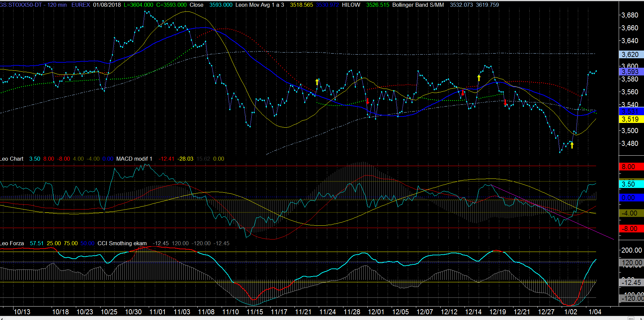The width and height of the screenshot is (644, 320).
Task: Click the 3,640 price axis label
Action: (x=630, y=40)
